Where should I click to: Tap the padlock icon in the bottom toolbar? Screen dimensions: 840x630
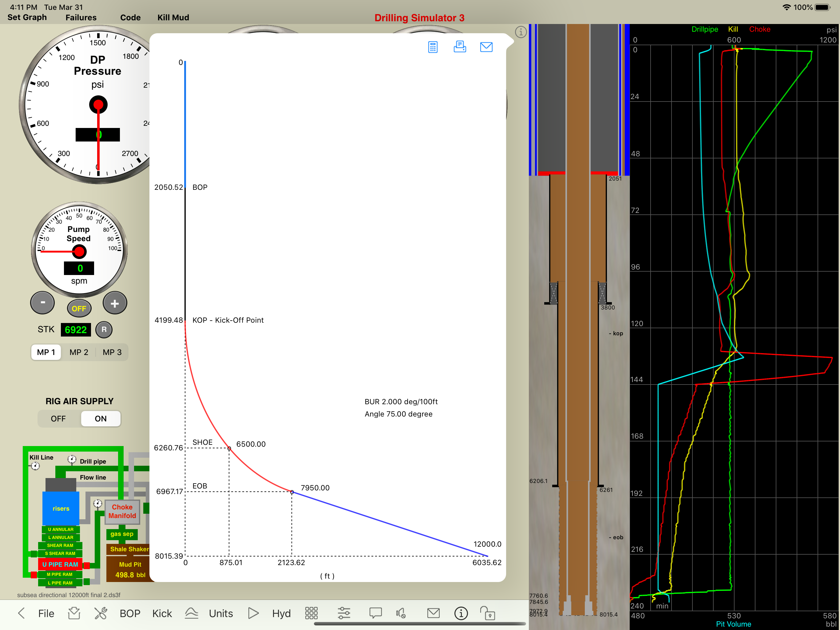click(488, 613)
